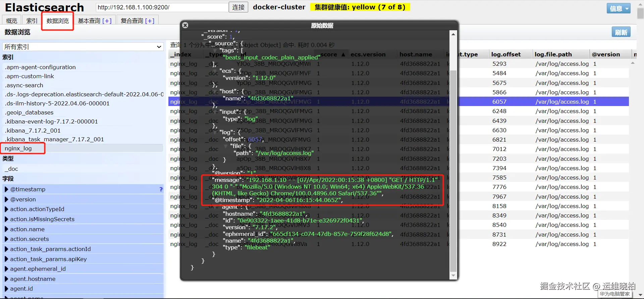Click the @timestamp help question mark

[x=161, y=189]
